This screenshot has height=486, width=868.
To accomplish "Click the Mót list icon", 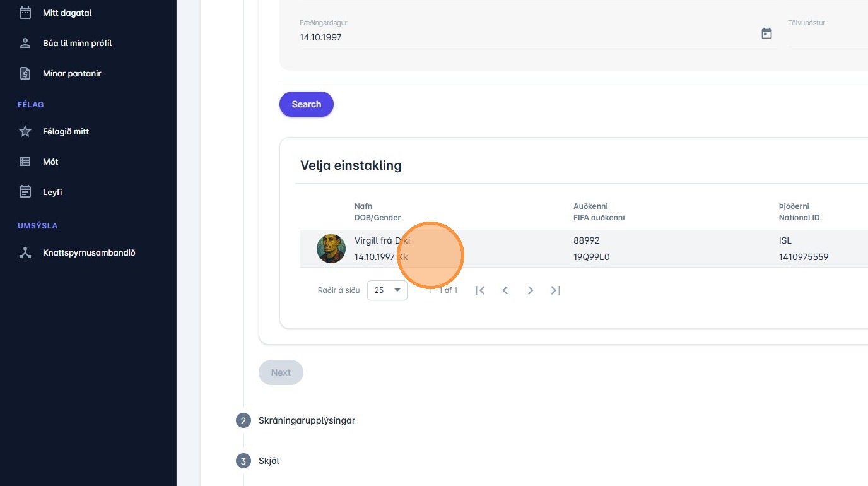I will (25, 162).
